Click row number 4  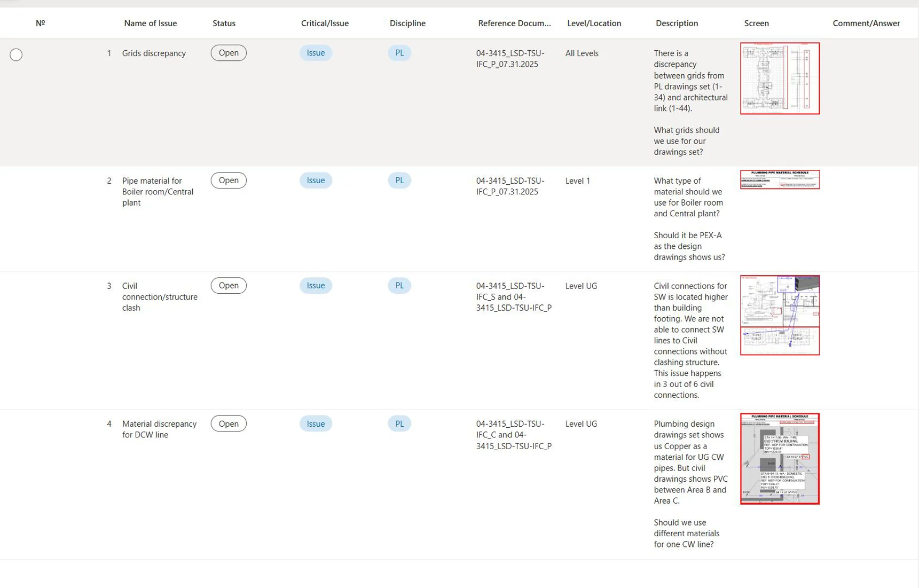(109, 424)
